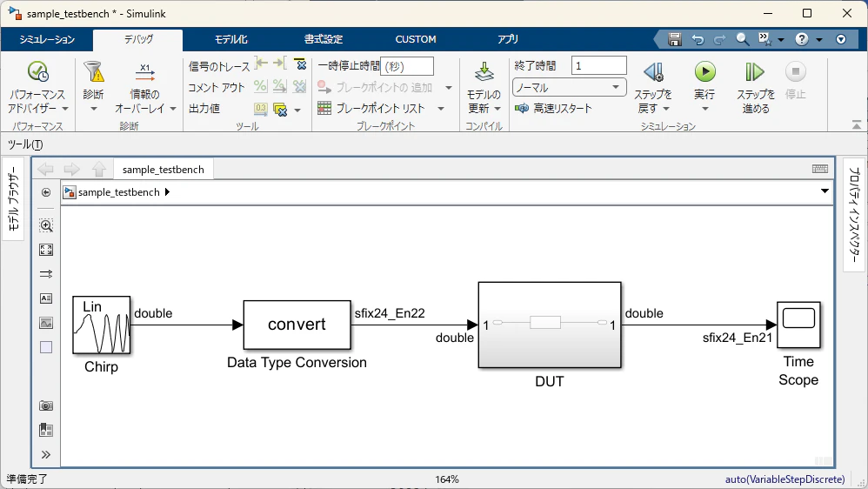The width and height of the screenshot is (868, 489).
Task: Click the favorite commands icon
Action: [765, 39]
